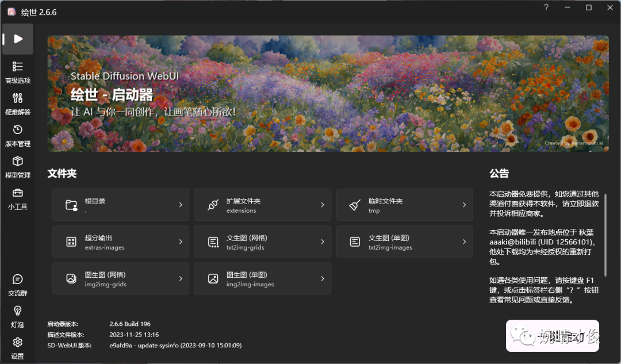Open 小工具 tools in sidebar
621x364 pixels.
[18, 199]
